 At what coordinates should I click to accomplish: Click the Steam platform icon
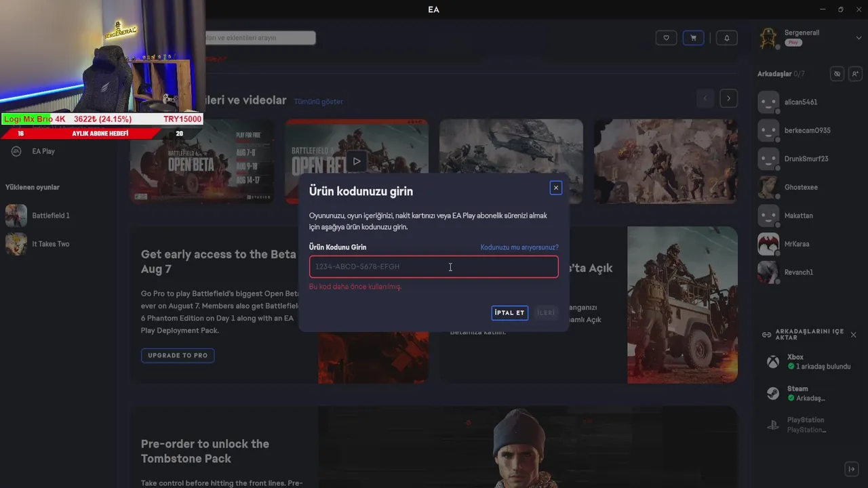pyautogui.click(x=772, y=394)
